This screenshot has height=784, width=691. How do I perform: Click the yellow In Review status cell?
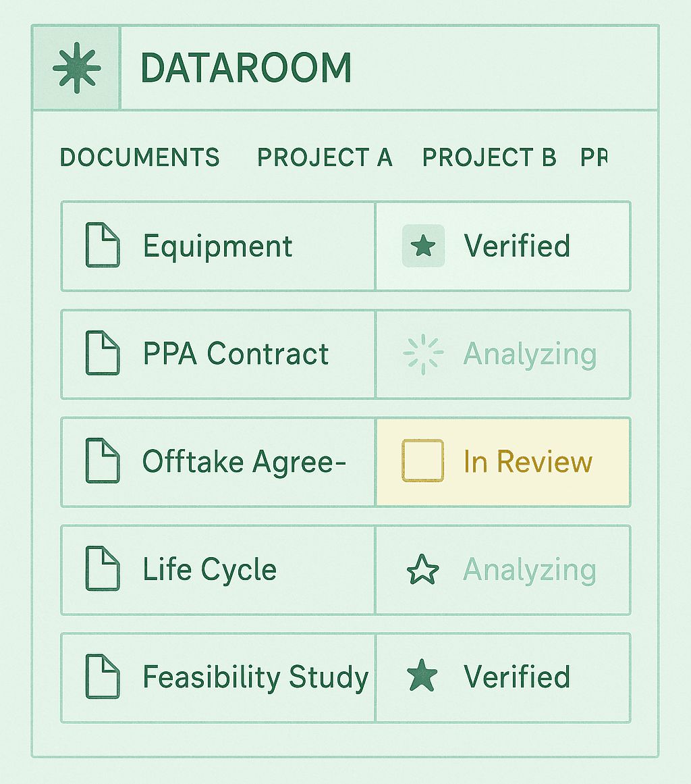[528, 462]
